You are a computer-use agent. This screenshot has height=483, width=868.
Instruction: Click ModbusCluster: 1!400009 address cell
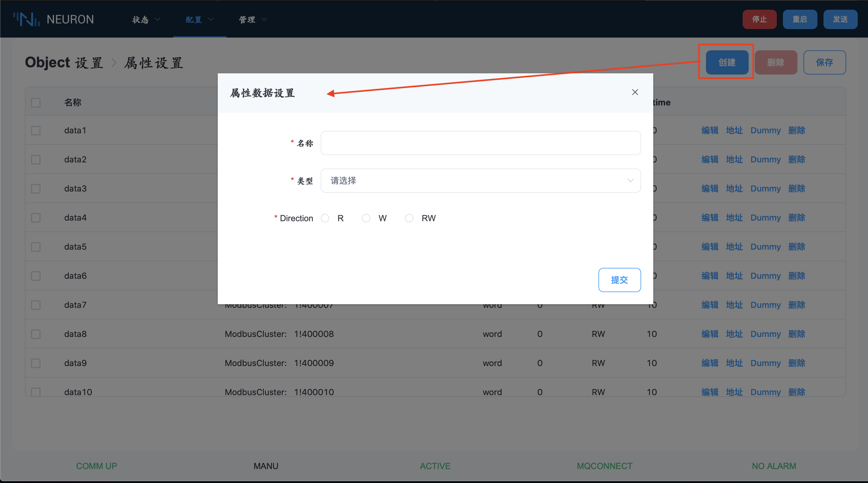279,363
